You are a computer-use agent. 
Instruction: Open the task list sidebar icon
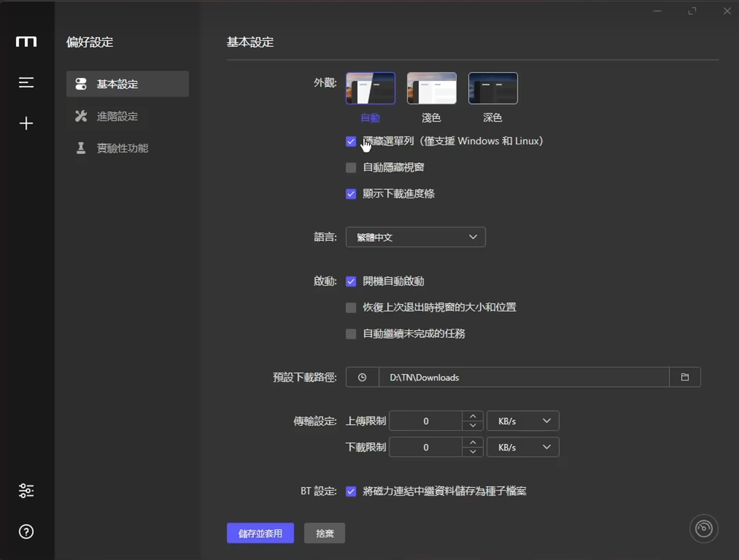(x=26, y=82)
